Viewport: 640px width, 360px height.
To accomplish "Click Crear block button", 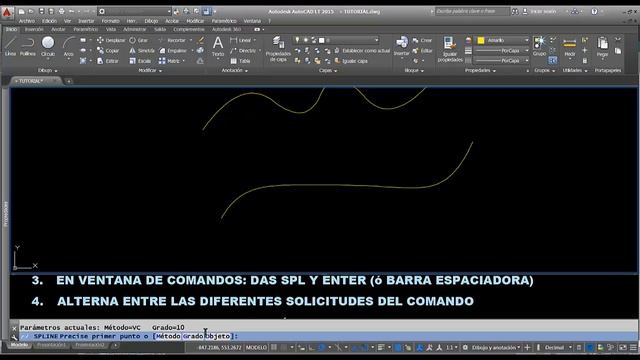I will pyautogui.click(x=422, y=40).
